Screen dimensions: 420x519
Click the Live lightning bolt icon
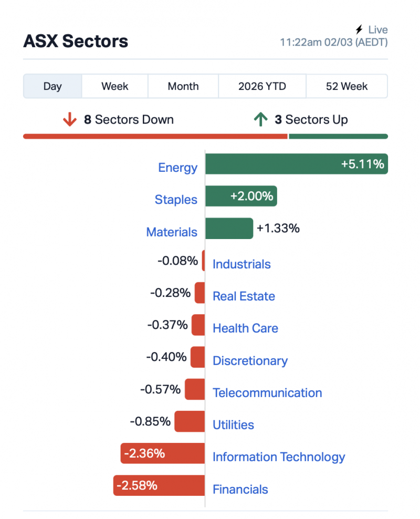(x=359, y=30)
